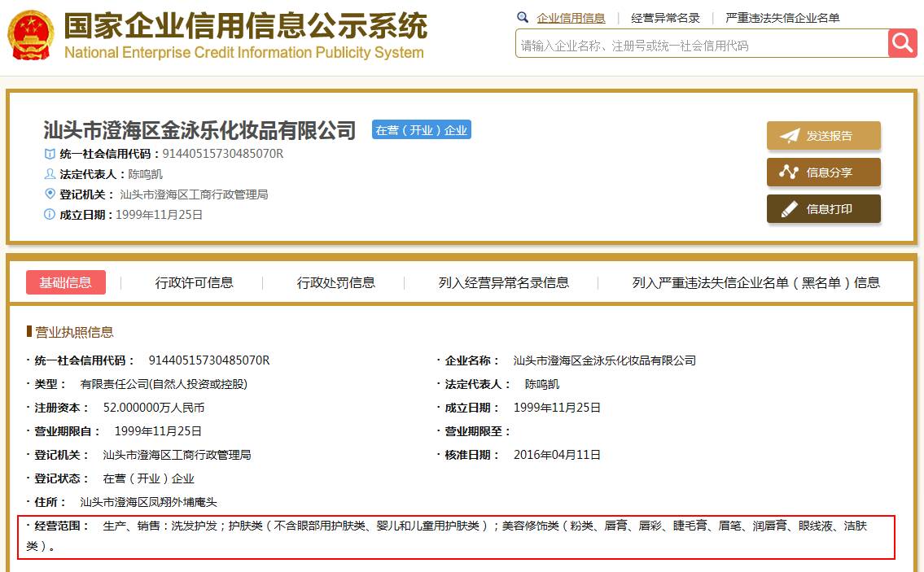Click the share nodes icon on 信息分享
The height and width of the screenshot is (572, 924).
(x=789, y=172)
